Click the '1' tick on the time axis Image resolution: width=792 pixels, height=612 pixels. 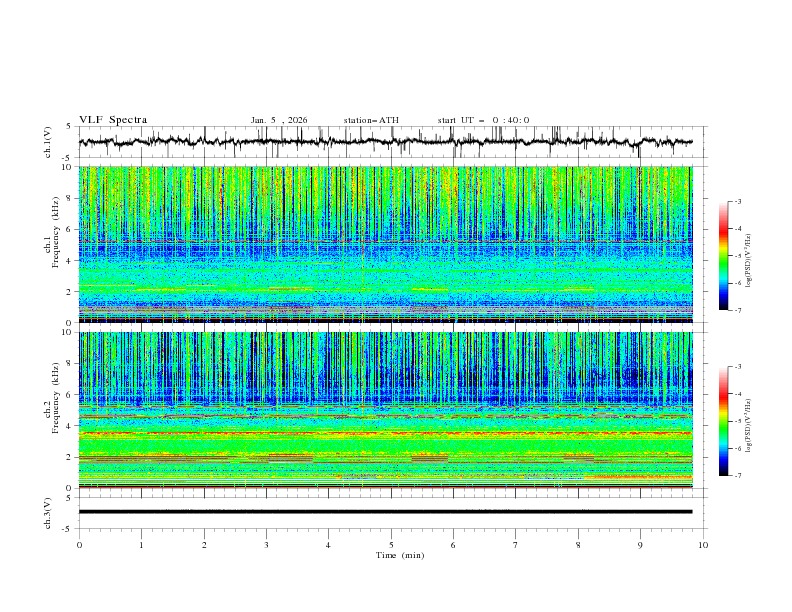click(x=141, y=545)
